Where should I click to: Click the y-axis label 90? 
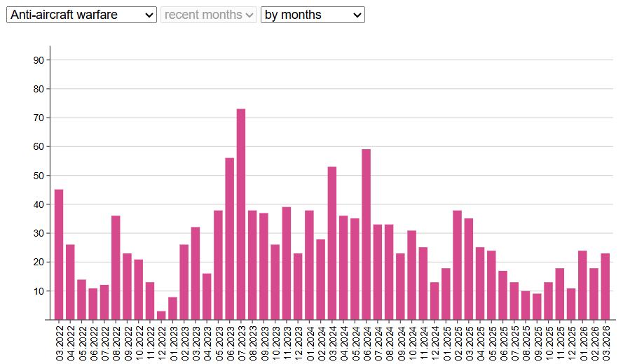[x=39, y=60]
